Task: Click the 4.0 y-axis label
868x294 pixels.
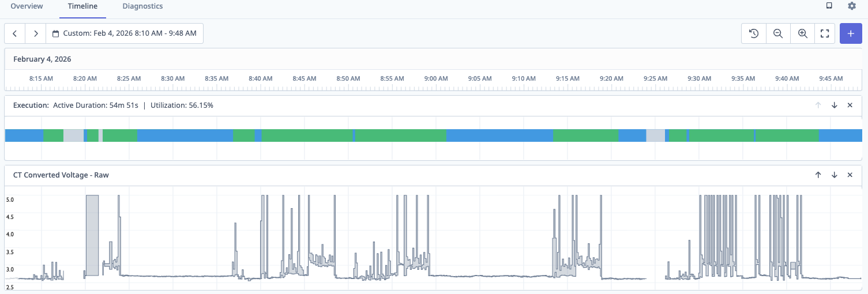Action: coord(10,234)
